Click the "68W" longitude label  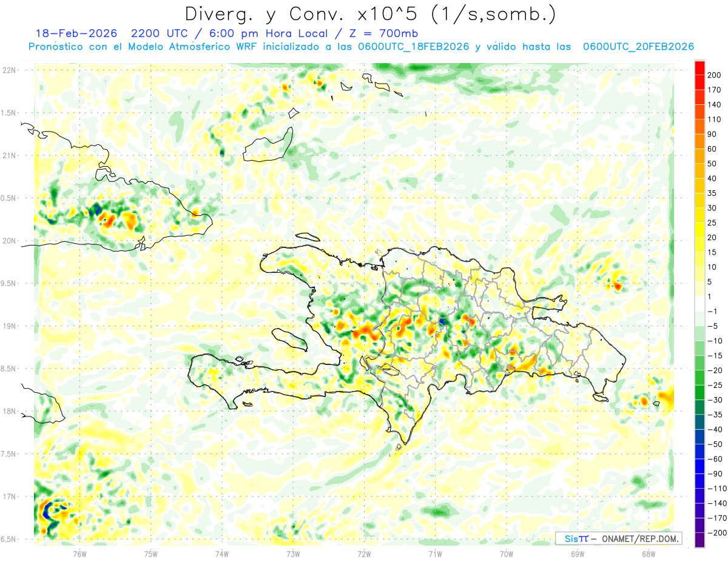coord(649,554)
